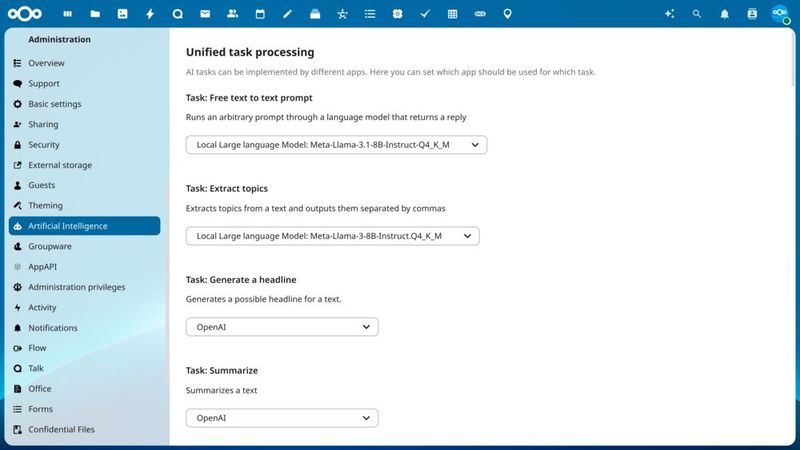Click the 'Administration' sidebar heading

point(60,39)
